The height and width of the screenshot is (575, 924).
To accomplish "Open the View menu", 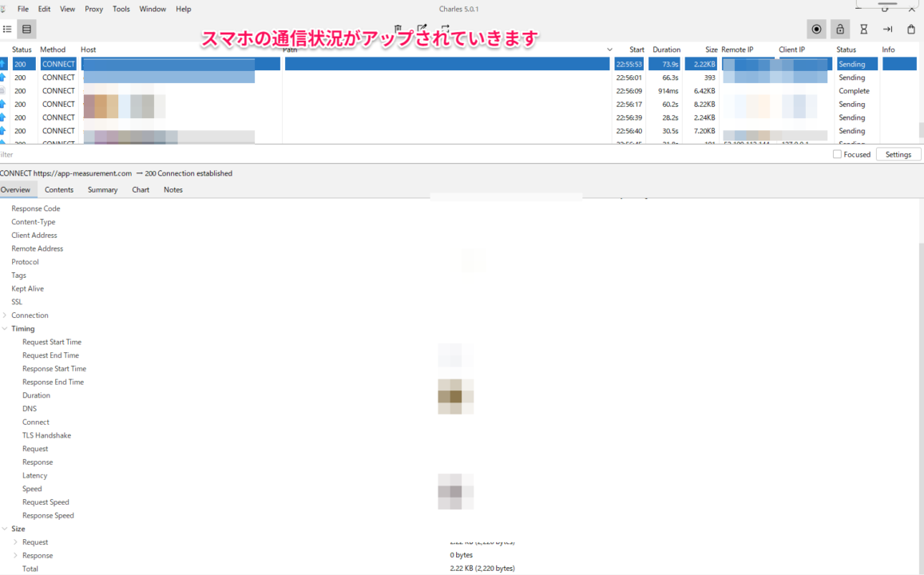I will 67,9.
